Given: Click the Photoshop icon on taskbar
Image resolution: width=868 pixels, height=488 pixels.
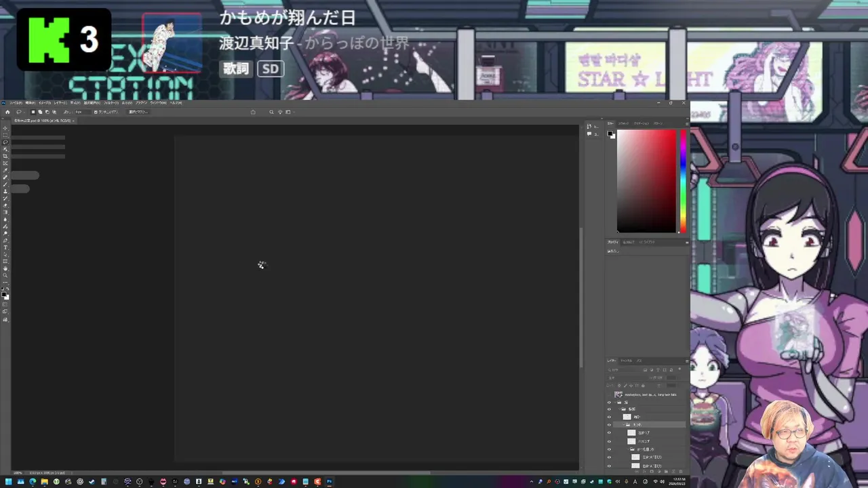Looking at the screenshot, I should pyautogui.click(x=330, y=482).
